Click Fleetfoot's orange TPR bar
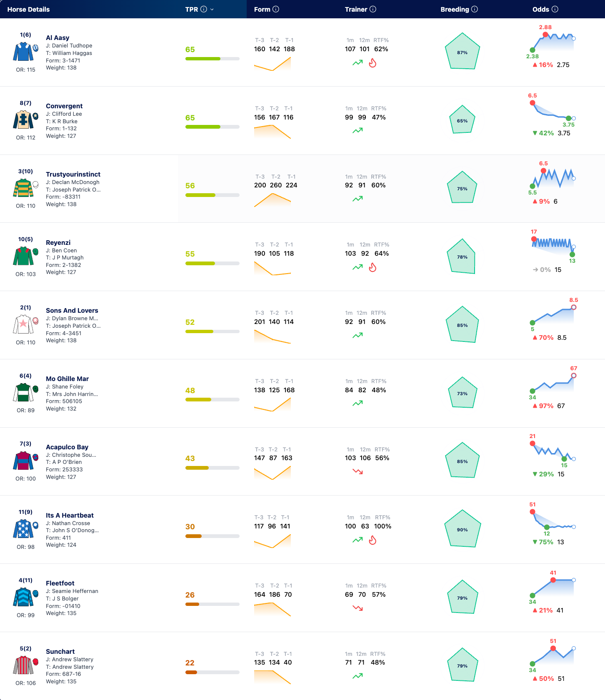The height and width of the screenshot is (700, 605). (212, 604)
